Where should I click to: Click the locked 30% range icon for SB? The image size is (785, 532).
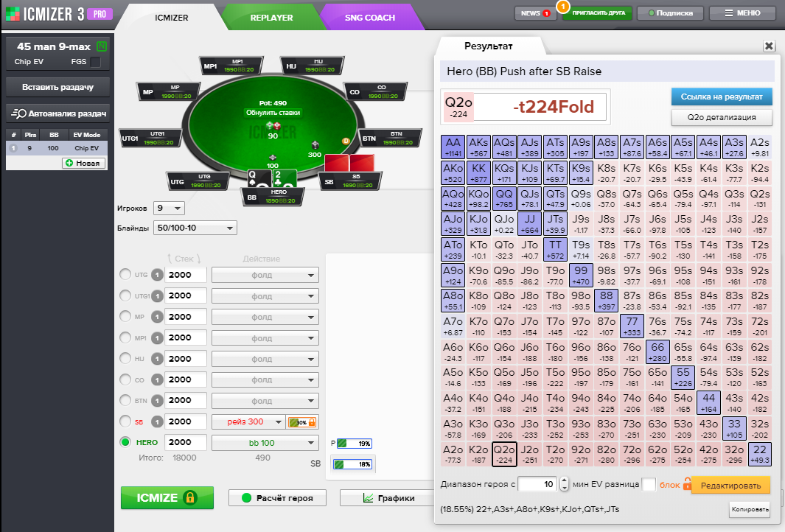coord(302,422)
